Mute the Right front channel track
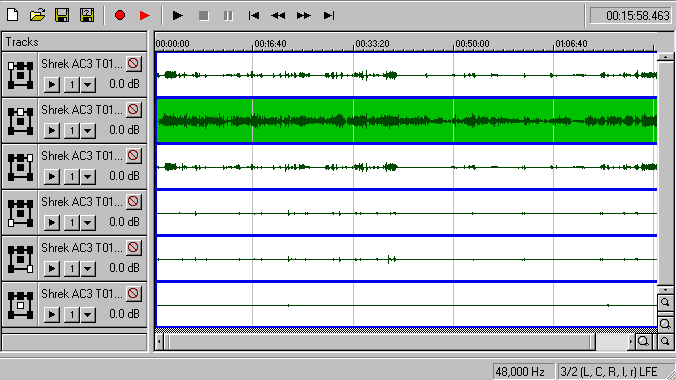Image resolution: width=676 pixels, height=380 pixels. [x=134, y=156]
